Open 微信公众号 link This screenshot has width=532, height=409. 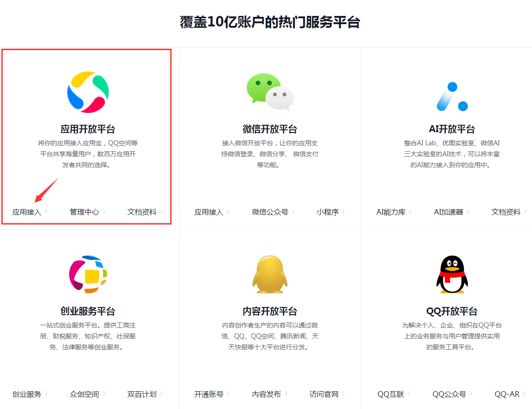click(270, 212)
